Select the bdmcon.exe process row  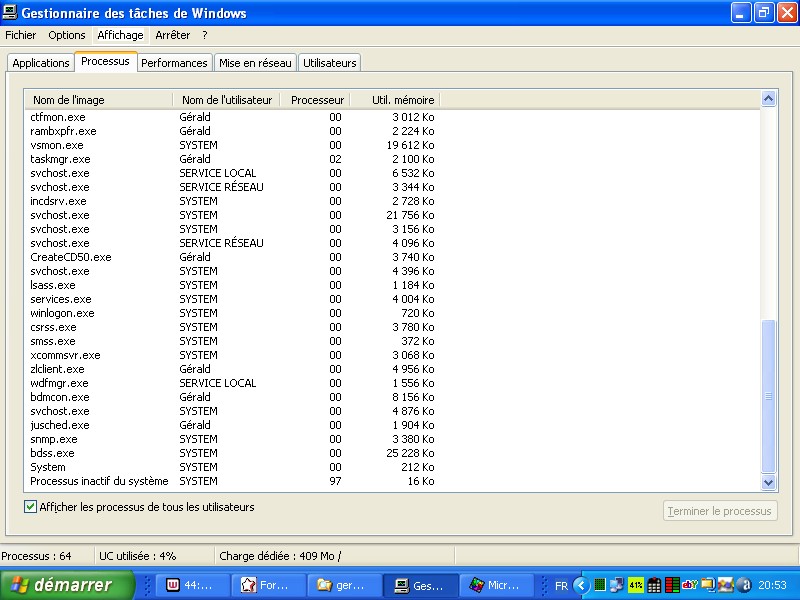232,397
